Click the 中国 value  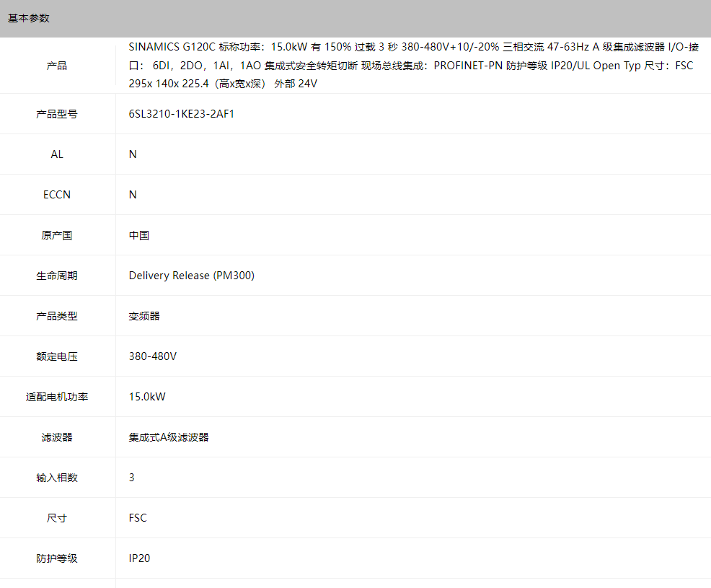point(138,235)
